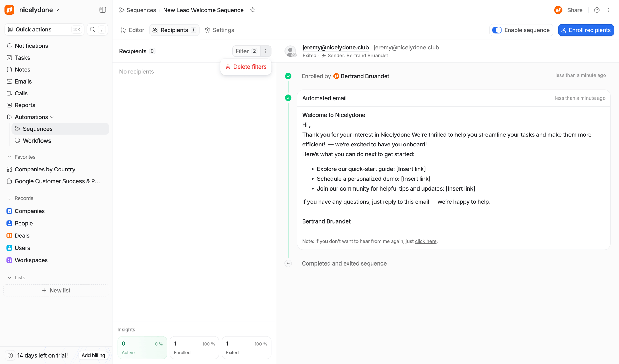Click the Workspaces record icon
Viewport: 619px width, 364px height.
click(10, 260)
